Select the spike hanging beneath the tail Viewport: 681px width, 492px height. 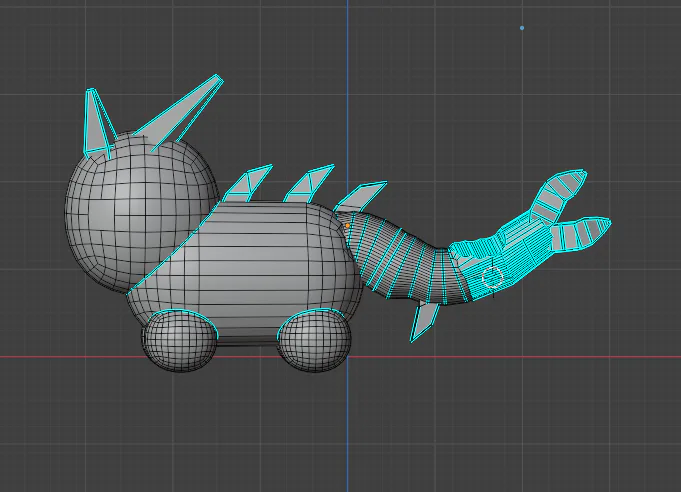pos(425,321)
